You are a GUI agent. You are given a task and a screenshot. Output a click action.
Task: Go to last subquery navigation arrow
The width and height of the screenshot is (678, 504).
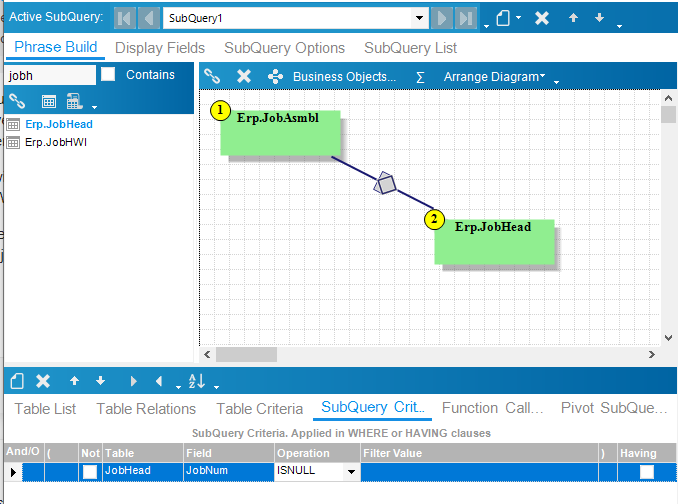pos(466,18)
